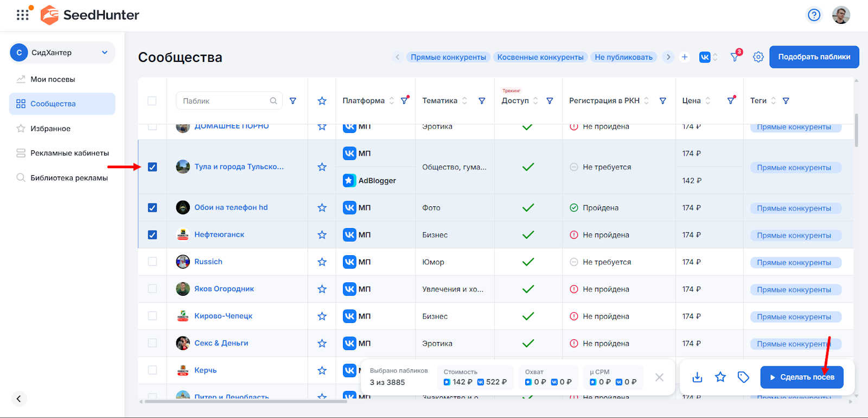Image resolution: width=868 pixels, height=418 pixels.
Task: Open Мои посевы in sidebar
Action: click(x=53, y=79)
